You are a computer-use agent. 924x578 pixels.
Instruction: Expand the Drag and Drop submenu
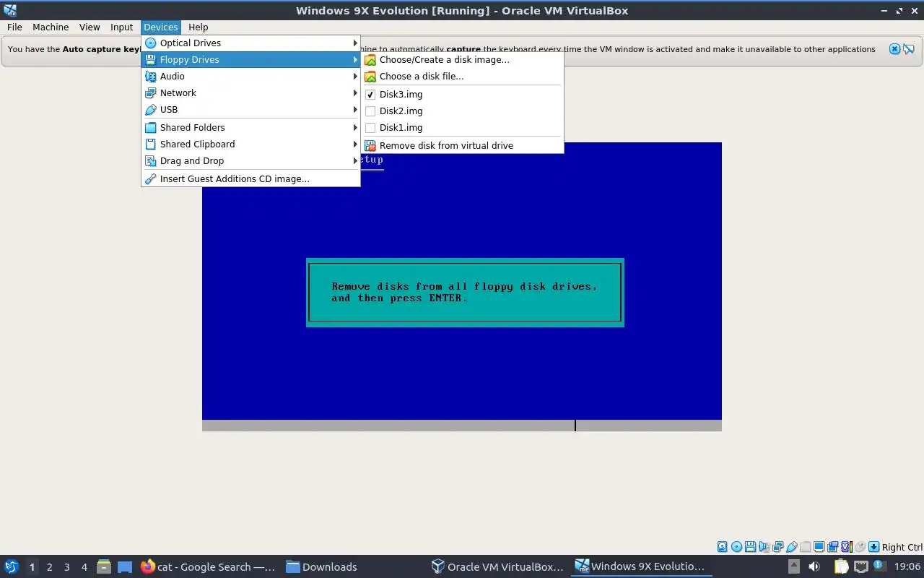(x=250, y=160)
